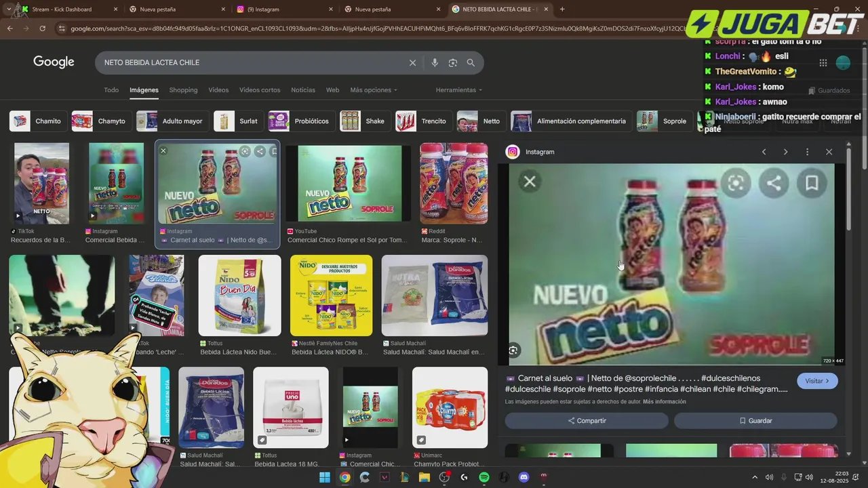Submit search with magnifying glass icon
Screen dimensions: 868x488
pyautogui.click(x=471, y=62)
